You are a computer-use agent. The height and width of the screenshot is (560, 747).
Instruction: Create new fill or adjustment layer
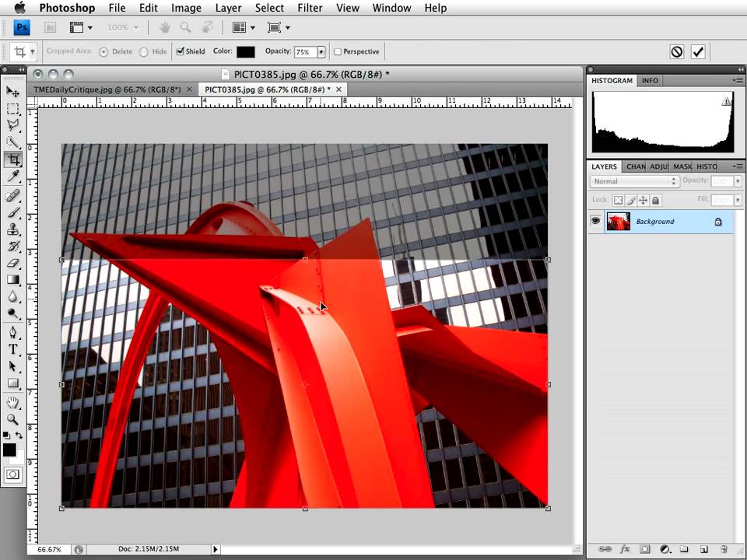665,549
